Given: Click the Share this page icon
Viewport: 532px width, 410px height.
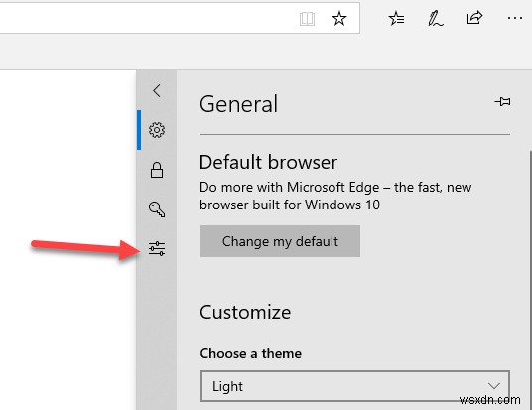Looking at the screenshot, I should [474, 17].
